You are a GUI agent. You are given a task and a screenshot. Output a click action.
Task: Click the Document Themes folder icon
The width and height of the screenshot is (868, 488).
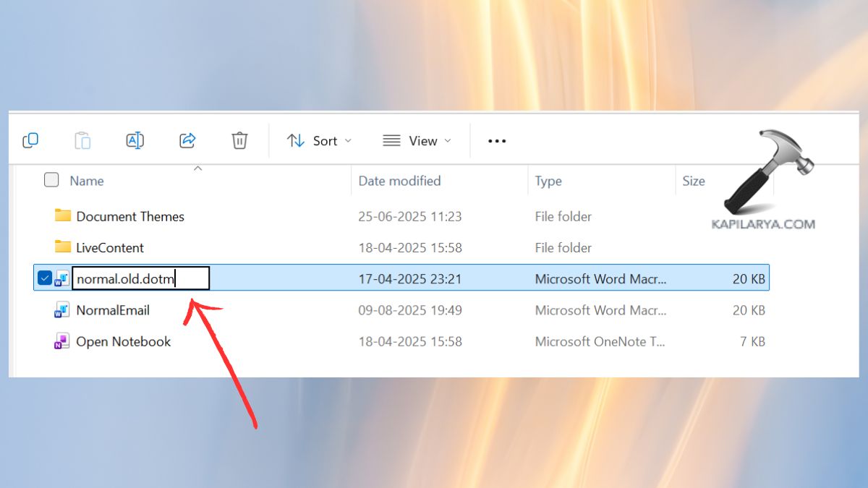[61, 215]
